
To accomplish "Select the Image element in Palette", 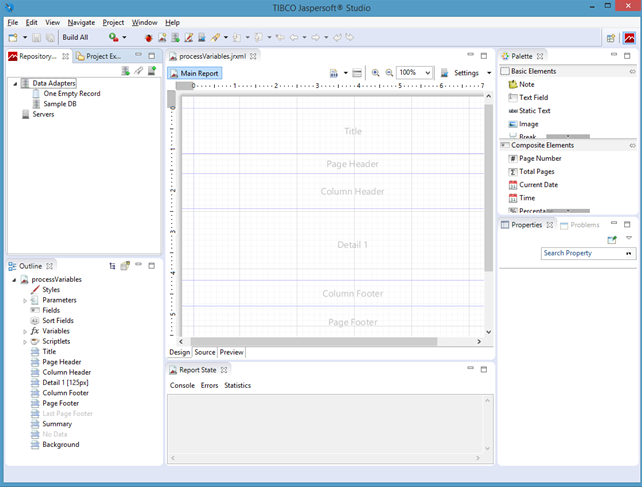I will tap(528, 124).
